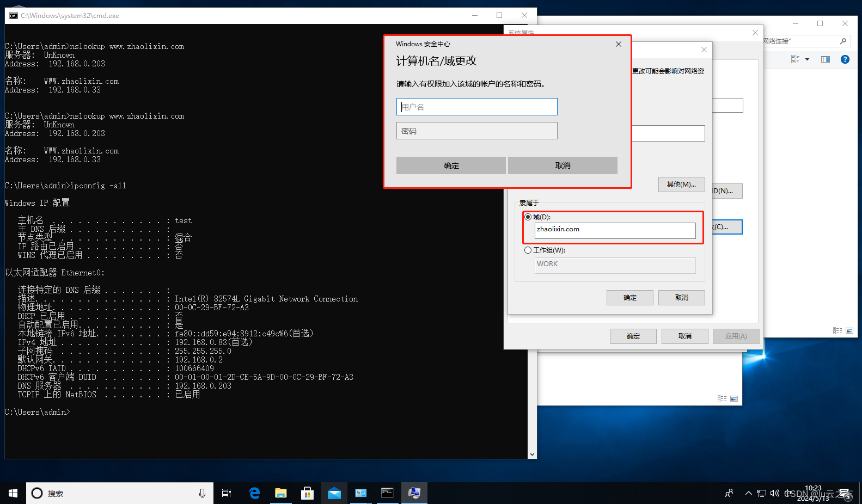Open Task View from the taskbar
862x504 pixels.
click(x=227, y=493)
